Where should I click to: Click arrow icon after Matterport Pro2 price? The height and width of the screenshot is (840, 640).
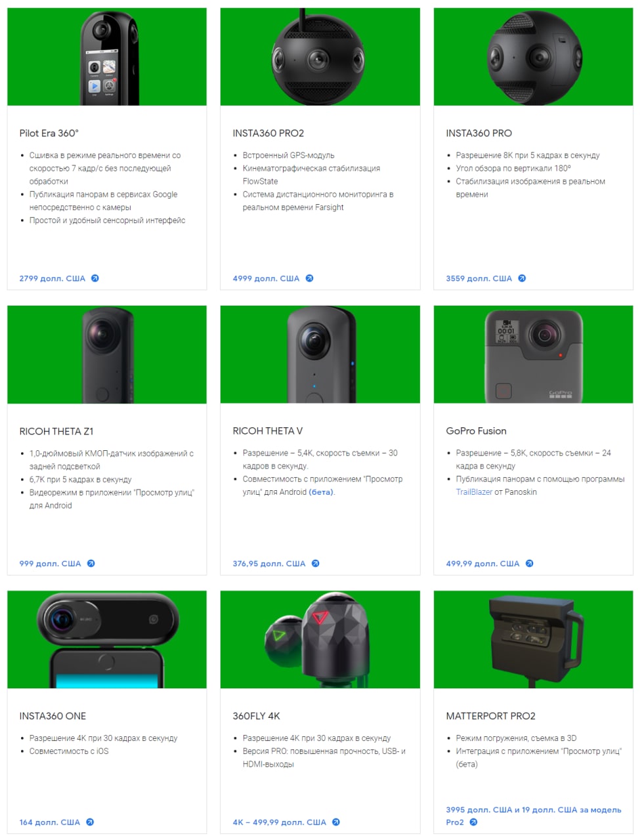coord(474,822)
